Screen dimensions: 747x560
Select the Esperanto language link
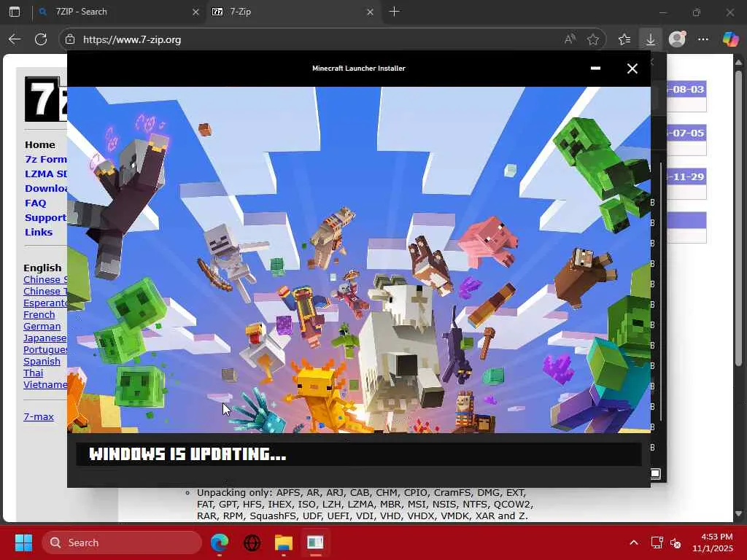(45, 303)
